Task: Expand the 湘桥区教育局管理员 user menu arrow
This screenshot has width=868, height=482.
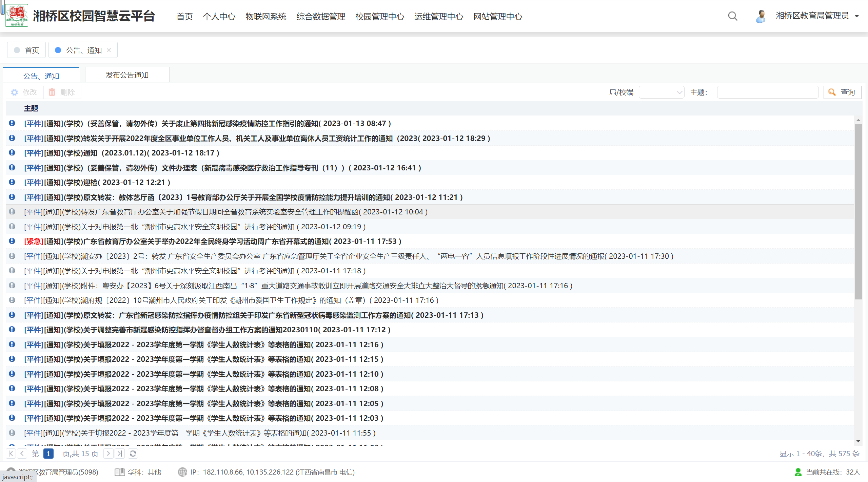Action: (x=857, y=16)
